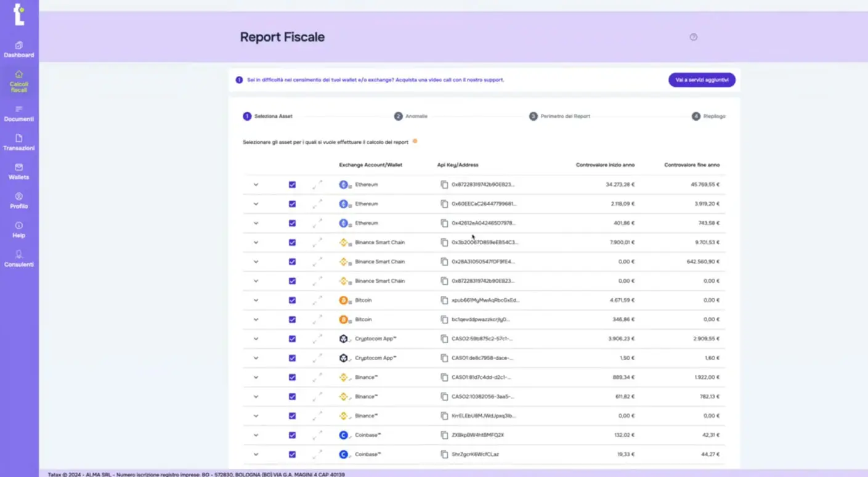Go to Dashboard in the sidebar

(x=19, y=49)
